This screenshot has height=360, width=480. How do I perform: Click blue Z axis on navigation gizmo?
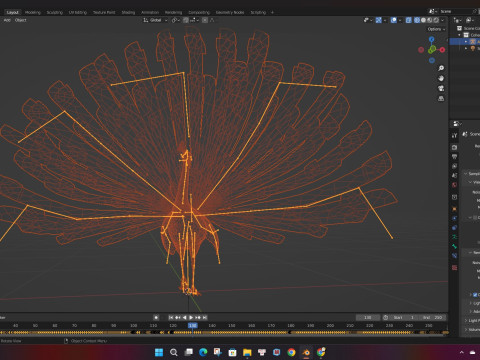(432, 39)
